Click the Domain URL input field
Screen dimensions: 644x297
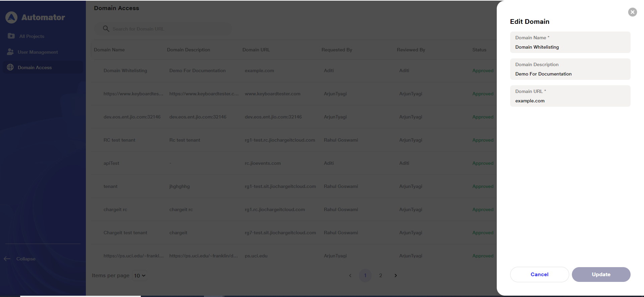point(570,101)
